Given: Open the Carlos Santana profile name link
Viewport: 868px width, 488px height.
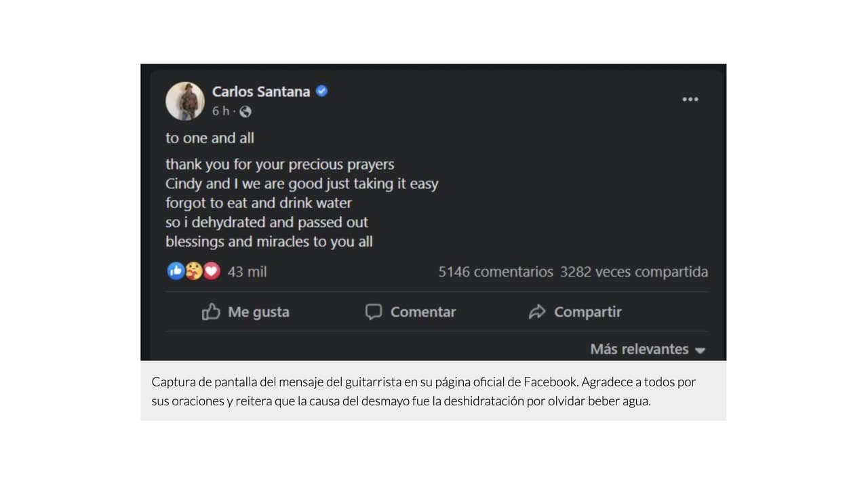Looking at the screenshot, I should [x=261, y=91].
